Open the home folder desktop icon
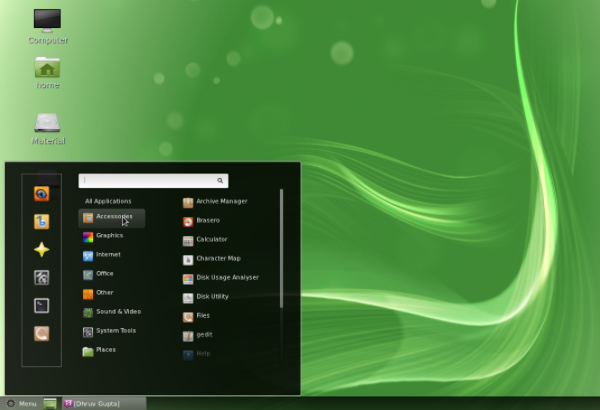 click(x=47, y=68)
